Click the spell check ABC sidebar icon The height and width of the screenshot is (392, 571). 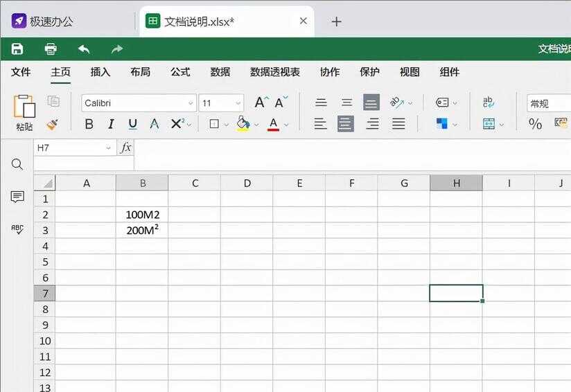(17, 229)
